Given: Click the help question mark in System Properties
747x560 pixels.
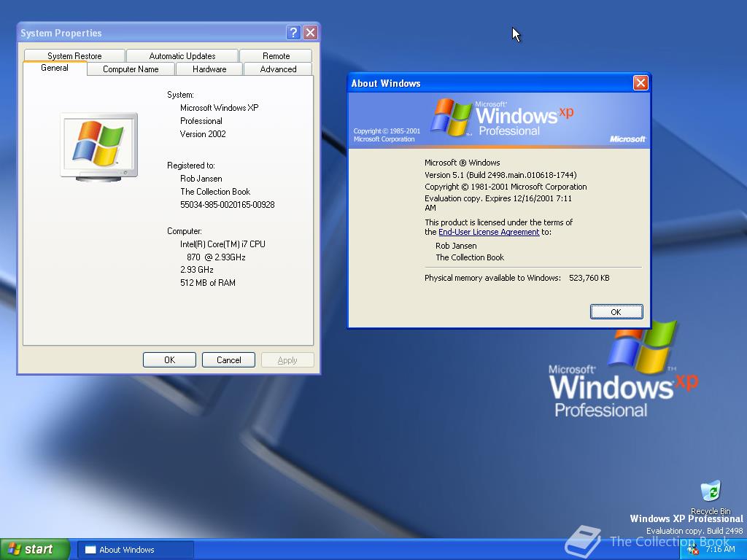Looking at the screenshot, I should pos(293,32).
